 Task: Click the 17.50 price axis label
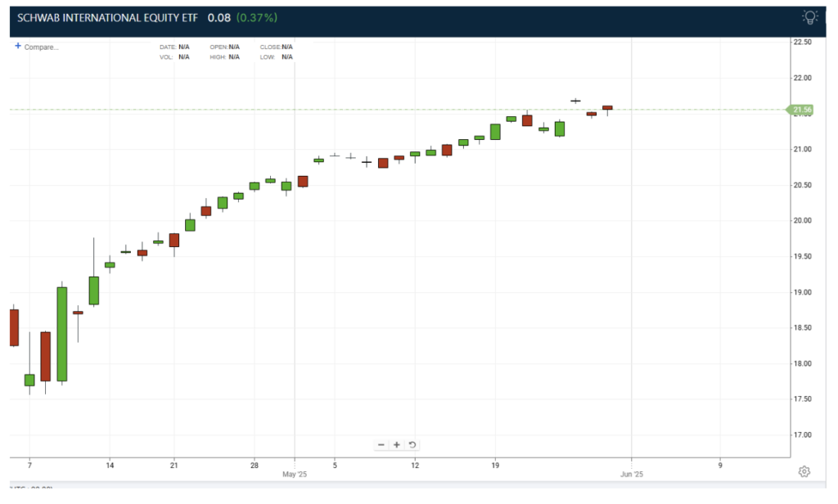[x=802, y=398]
